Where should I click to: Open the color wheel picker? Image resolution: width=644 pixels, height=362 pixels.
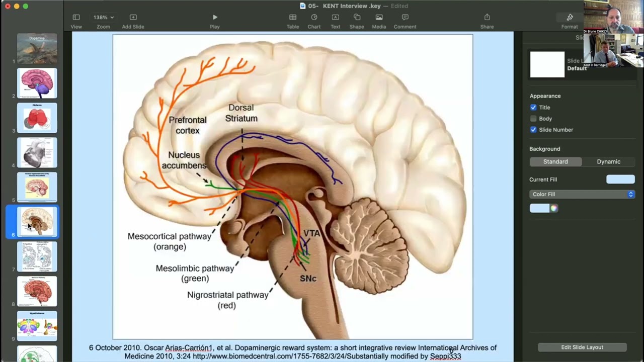(x=554, y=208)
